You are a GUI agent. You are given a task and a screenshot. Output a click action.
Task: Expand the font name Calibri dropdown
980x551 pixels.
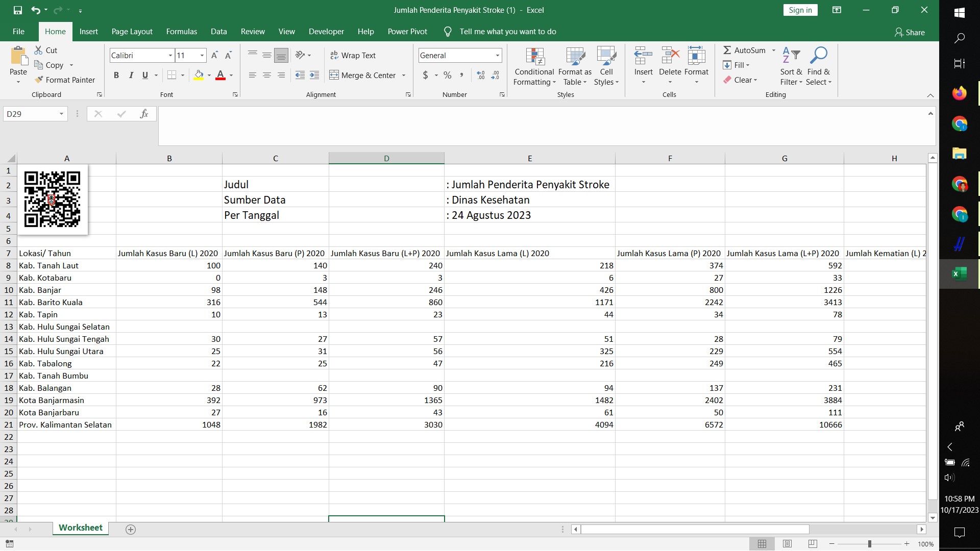coord(170,56)
